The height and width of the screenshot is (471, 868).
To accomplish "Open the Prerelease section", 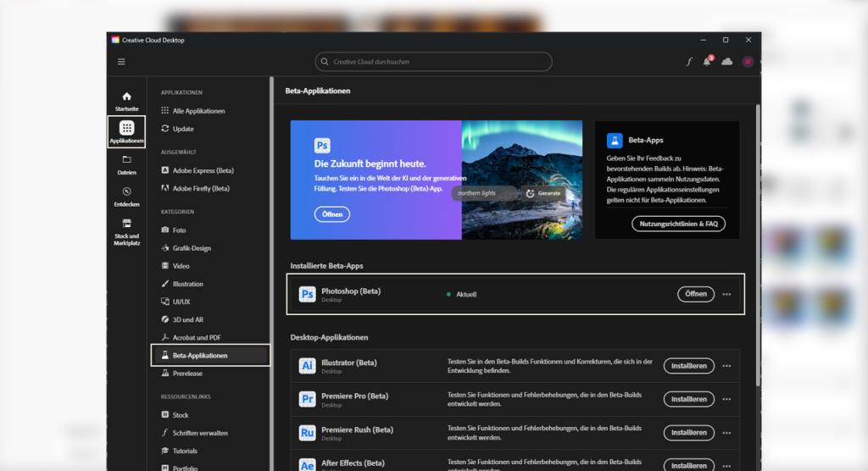I will 181,373.
